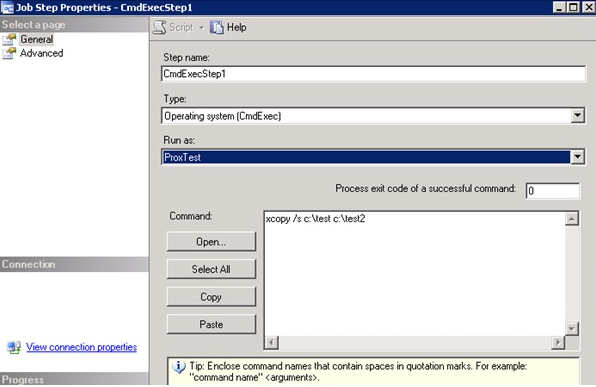The image size is (596, 387).
Task: Expand the Script dropdown arrow
Action: pos(201,28)
